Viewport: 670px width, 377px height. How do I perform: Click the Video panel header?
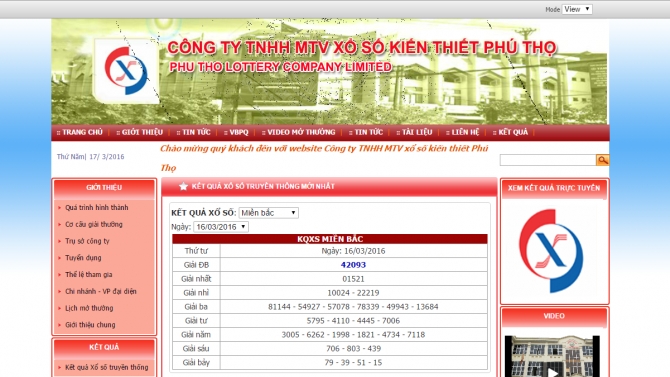[x=554, y=316]
